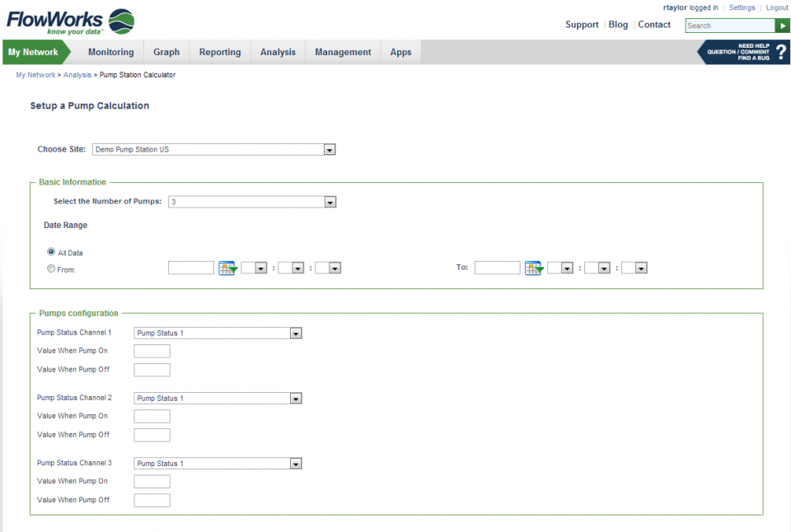Click the green search go arrow
The width and height of the screenshot is (791, 532).
point(783,26)
